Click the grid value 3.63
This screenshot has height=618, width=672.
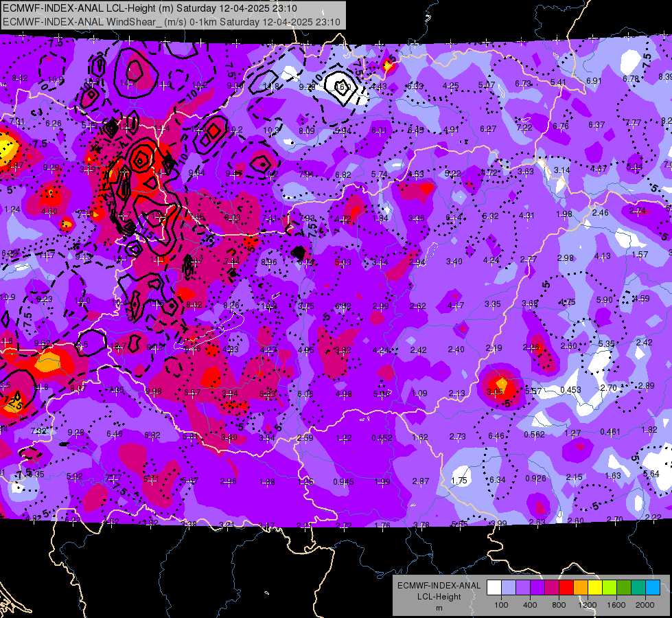pos(525,172)
